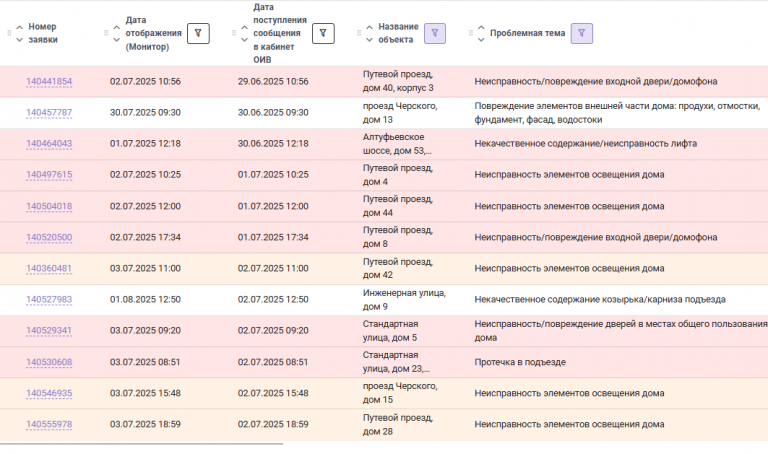Viewport: 768px width, 454px height.
Task: Open request 140530608
Action: [x=49, y=362]
